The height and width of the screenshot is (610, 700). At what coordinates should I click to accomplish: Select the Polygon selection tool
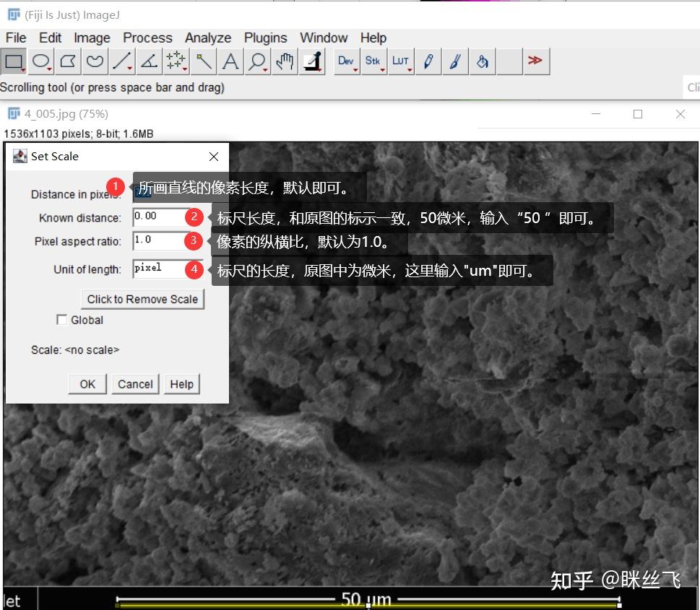[68, 61]
